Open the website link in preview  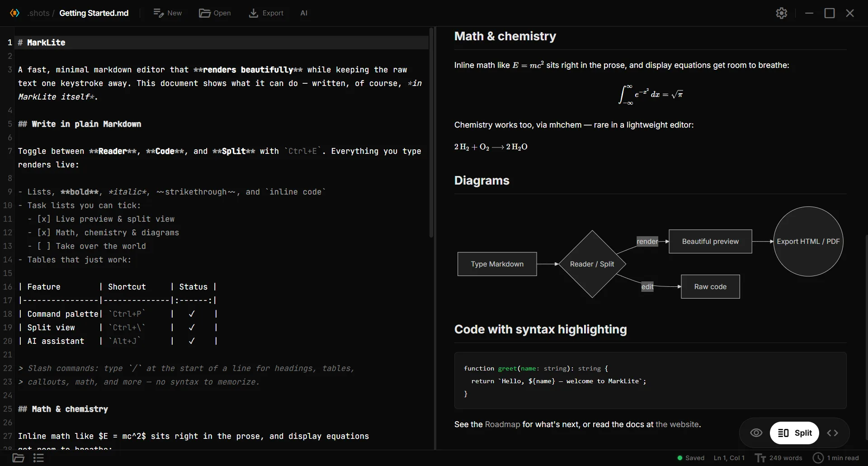tap(677, 424)
